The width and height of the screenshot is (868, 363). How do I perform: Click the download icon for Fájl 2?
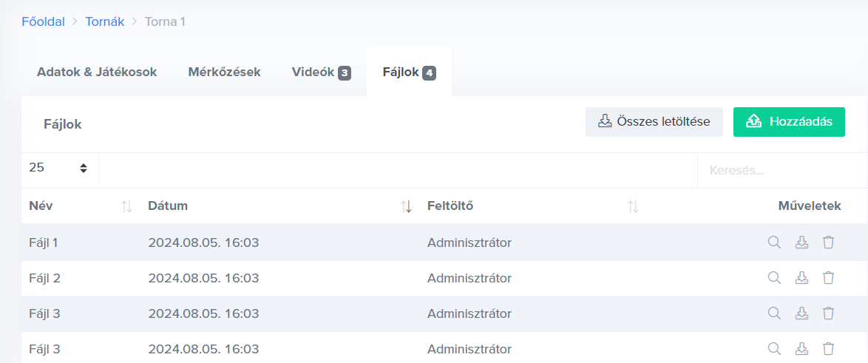point(801,278)
